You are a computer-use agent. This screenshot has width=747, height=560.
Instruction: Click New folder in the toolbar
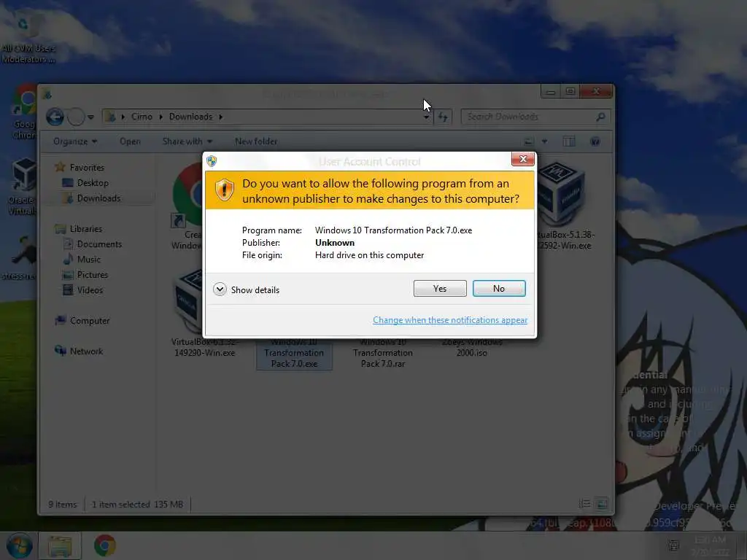pyautogui.click(x=256, y=141)
